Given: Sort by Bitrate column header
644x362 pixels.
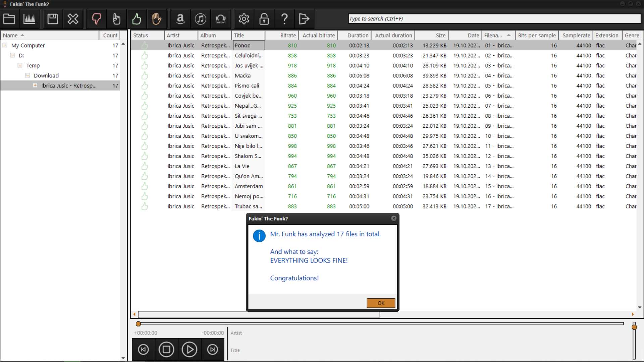Looking at the screenshot, I should (x=288, y=35).
